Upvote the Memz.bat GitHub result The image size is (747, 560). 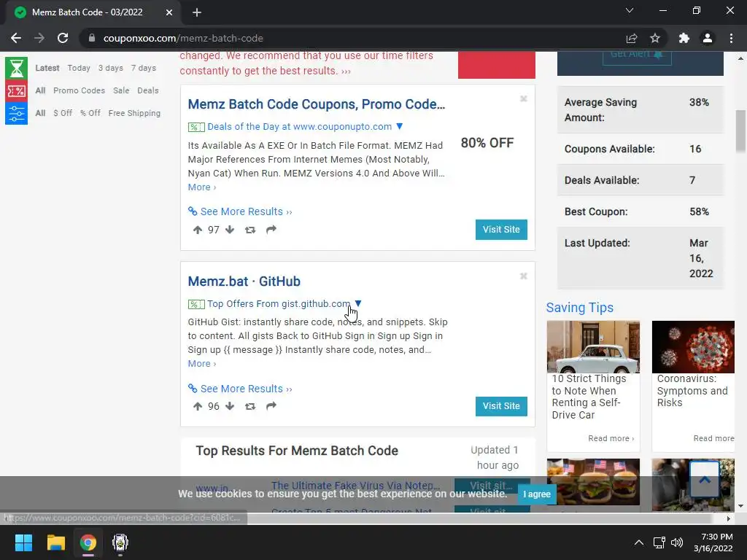pyautogui.click(x=198, y=406)
